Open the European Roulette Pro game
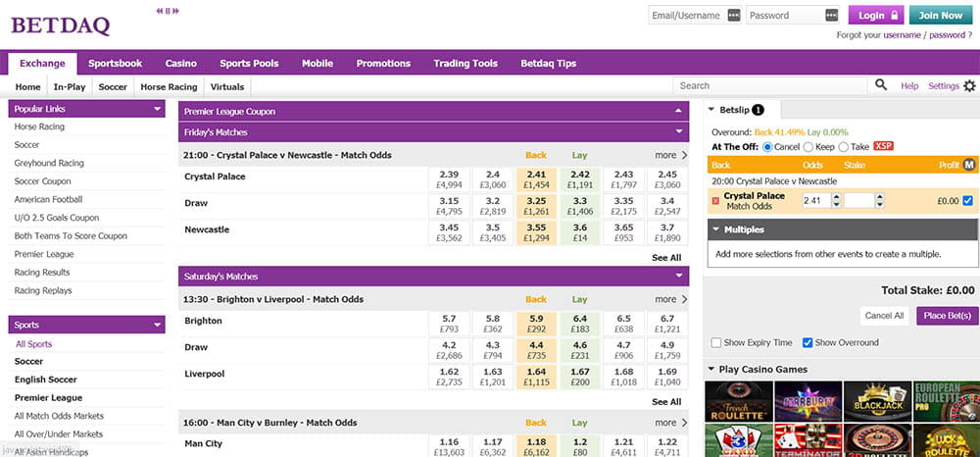 coord(947,402)
